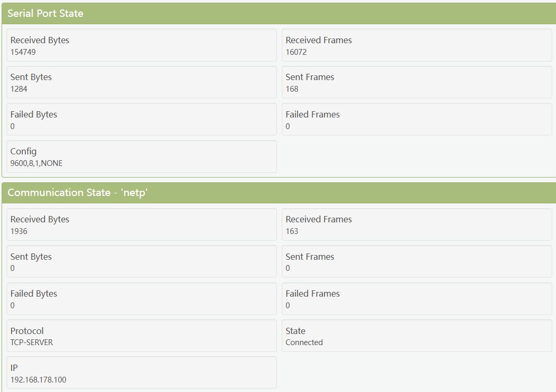Click Sent Frames in the netp section
Screen dimensions: 556x392
pyautogui.click(x=417, y=262)
